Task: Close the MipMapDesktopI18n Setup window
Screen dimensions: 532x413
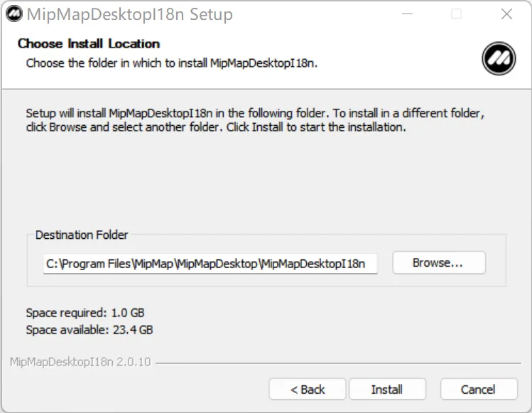Action: 506,14
